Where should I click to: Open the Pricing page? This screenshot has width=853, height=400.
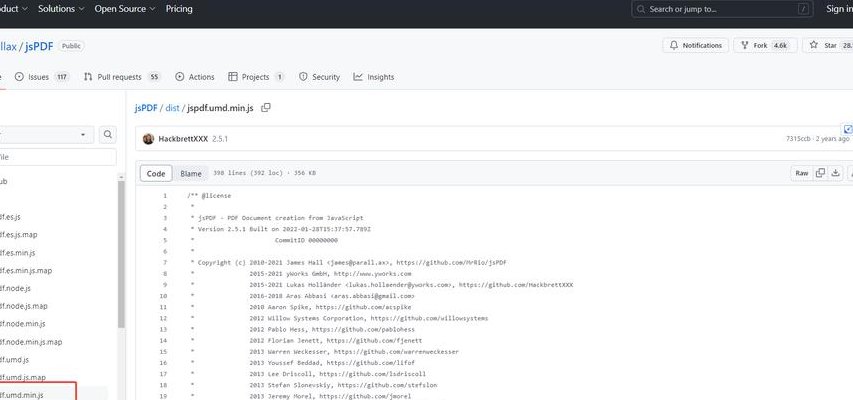click(179, 9)
